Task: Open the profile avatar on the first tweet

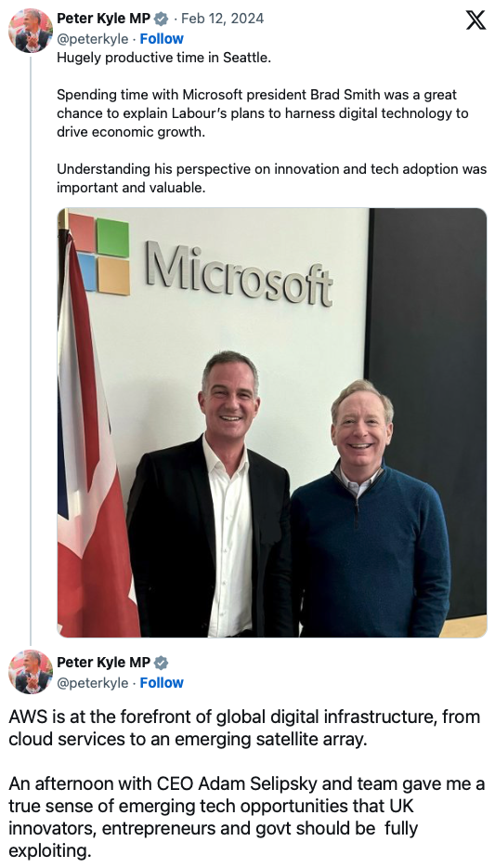Action: pos(31,30)
